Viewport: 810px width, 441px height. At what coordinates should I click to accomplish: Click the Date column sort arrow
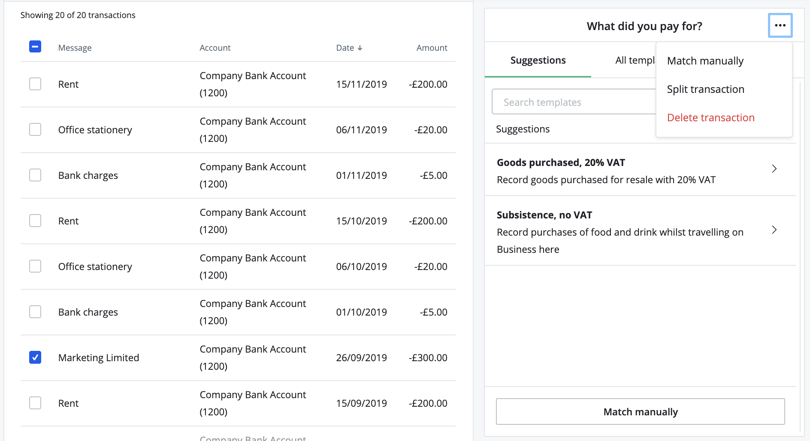tap(360, 48)
